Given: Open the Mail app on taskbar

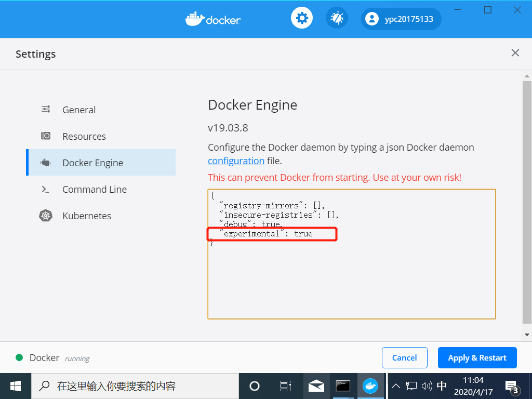Looking at the screenshot, I should pyautogui.click(x=316, y=386).
